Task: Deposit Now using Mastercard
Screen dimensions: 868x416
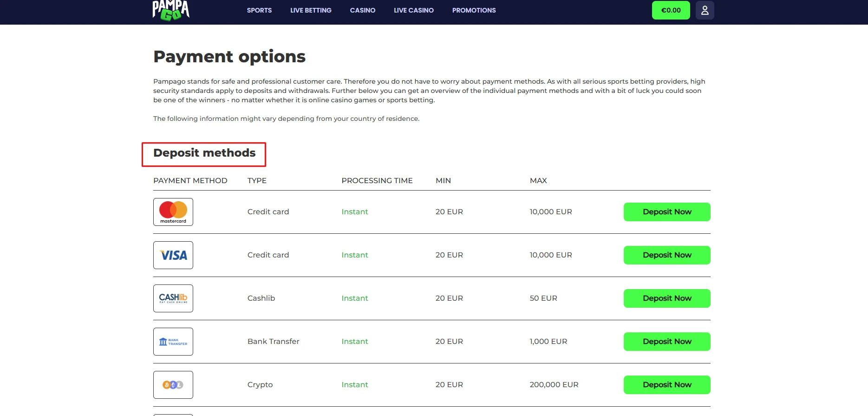Action: [x=667, y=212]
